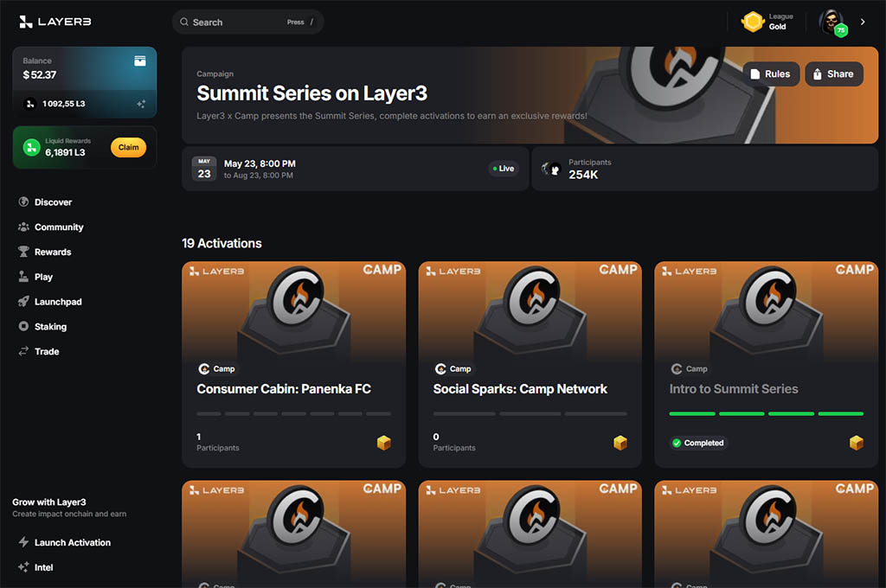Click the Gold league badge icon
886x588 pixels.
753,22
